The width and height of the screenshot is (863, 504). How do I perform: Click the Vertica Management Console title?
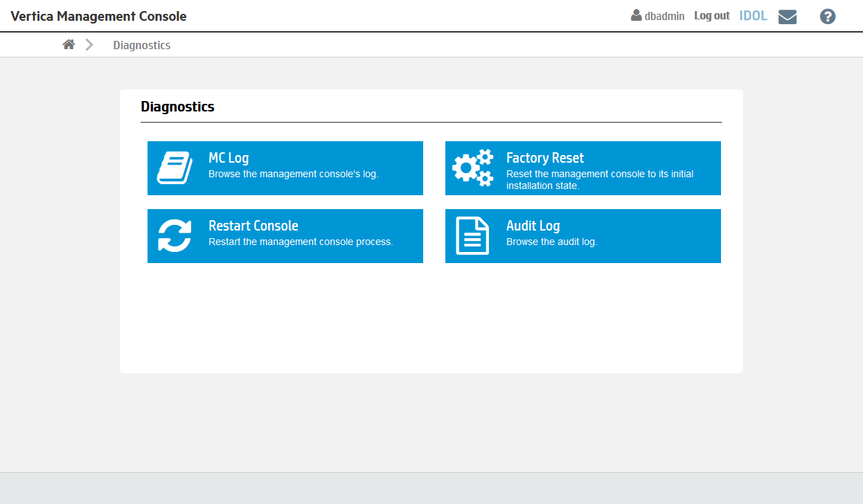(98, 16)
